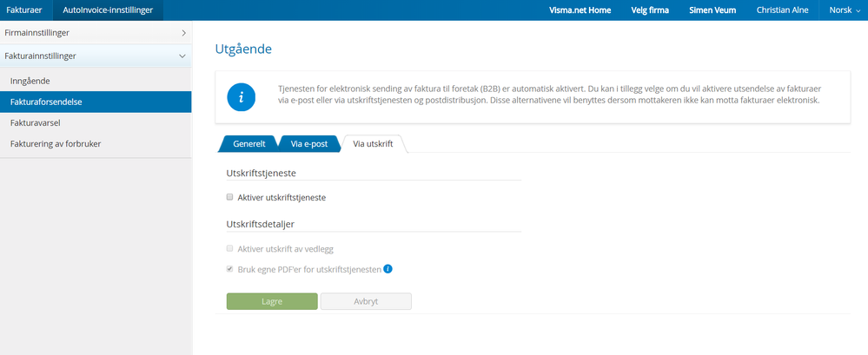The image size is (868, 355).
Task: Select the Via utskrift tab
Action: tap(373, 144)
